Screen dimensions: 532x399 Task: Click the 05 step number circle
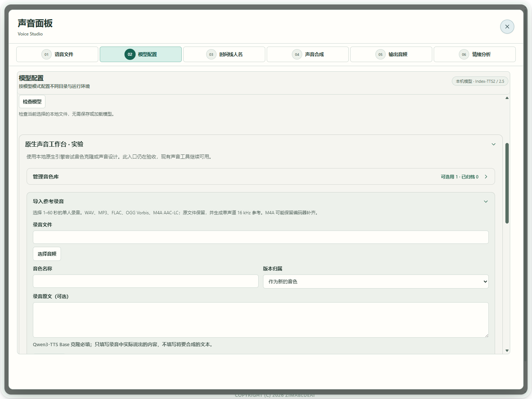pos(381,54)
